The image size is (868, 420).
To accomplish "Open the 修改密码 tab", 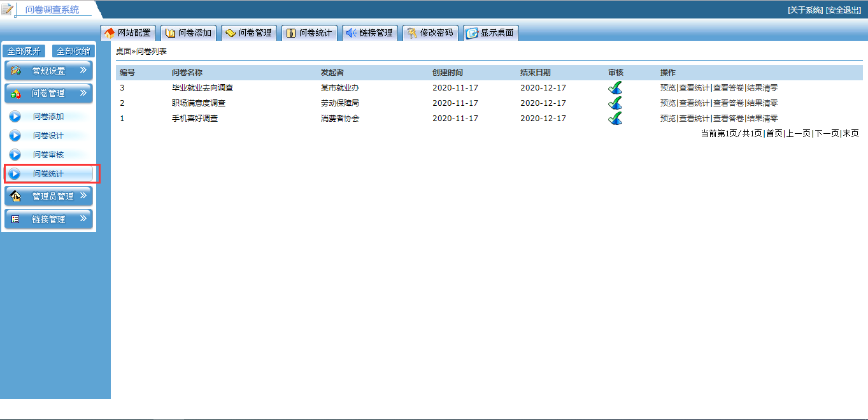I will 430,33.
